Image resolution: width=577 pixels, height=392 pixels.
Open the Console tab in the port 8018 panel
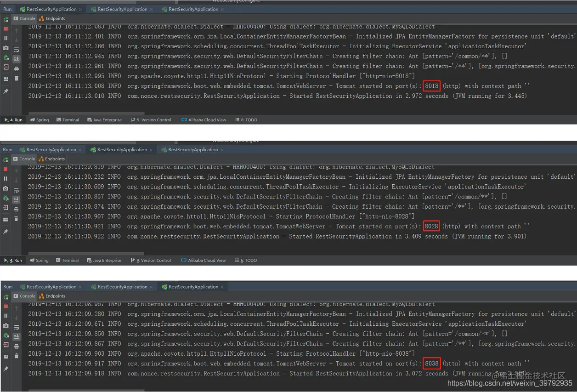pyautogui.click(x=24, y=18)
